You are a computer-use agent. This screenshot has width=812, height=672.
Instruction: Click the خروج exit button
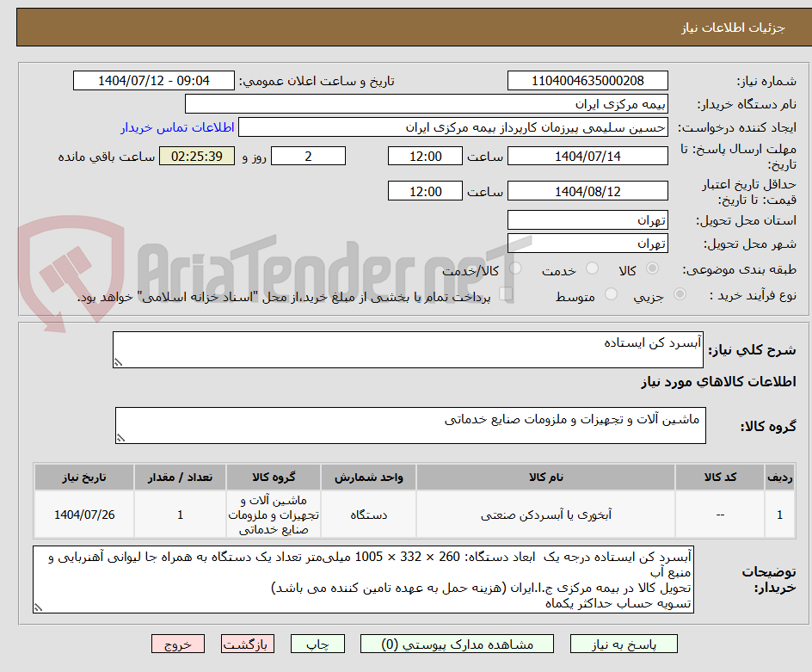tap(178, 644)
